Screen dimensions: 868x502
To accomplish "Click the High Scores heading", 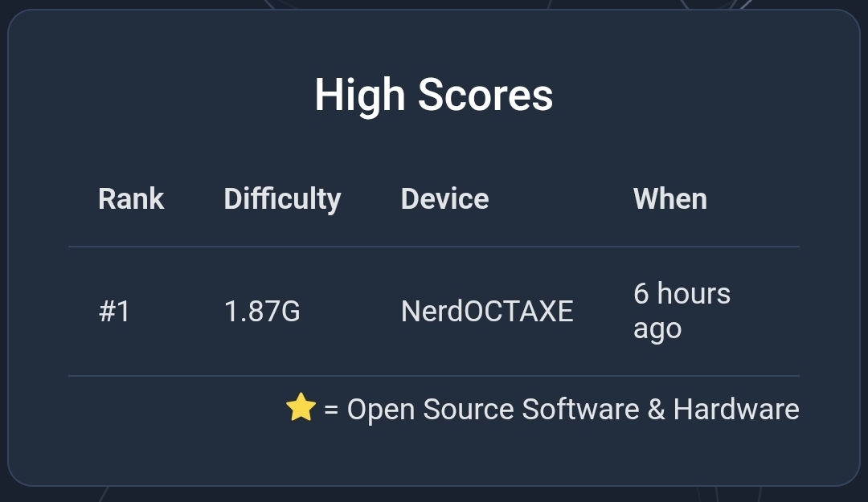I will [x=433, y=95].
